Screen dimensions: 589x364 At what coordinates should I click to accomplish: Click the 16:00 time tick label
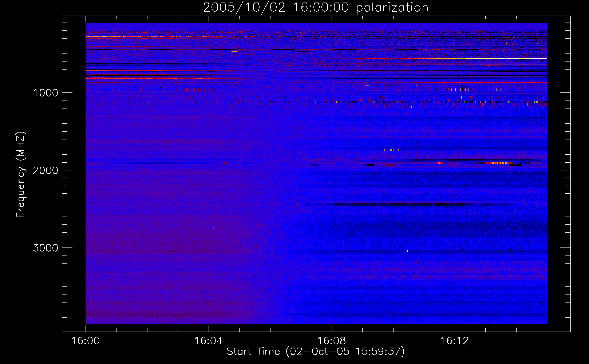pos(86,341)
